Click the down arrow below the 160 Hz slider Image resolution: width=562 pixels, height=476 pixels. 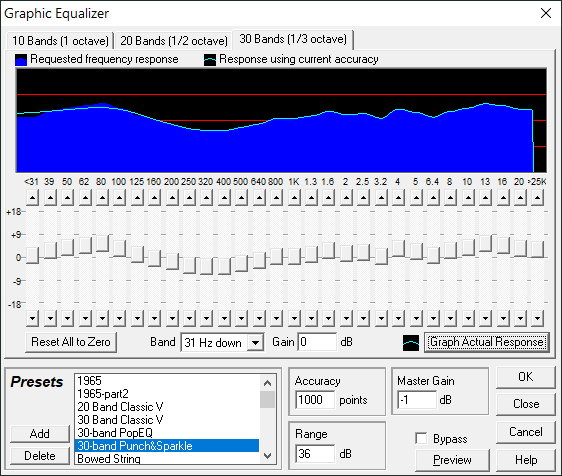(154, 318)
